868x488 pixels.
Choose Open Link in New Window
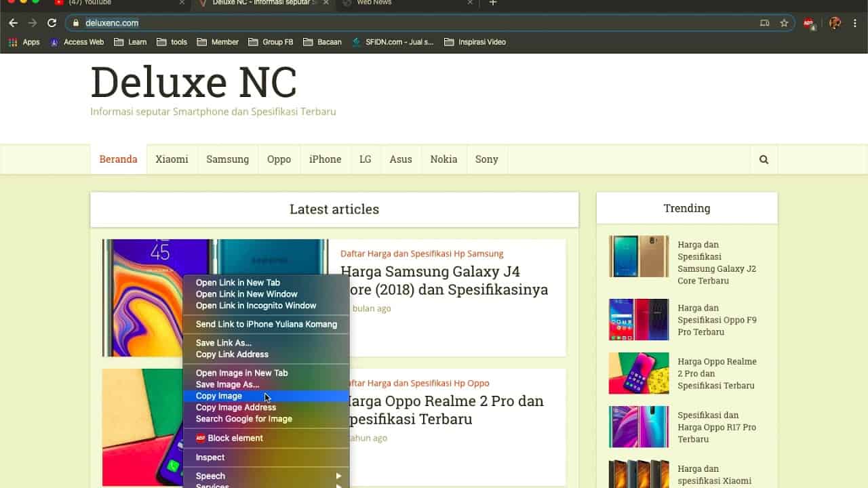point(266,294)
